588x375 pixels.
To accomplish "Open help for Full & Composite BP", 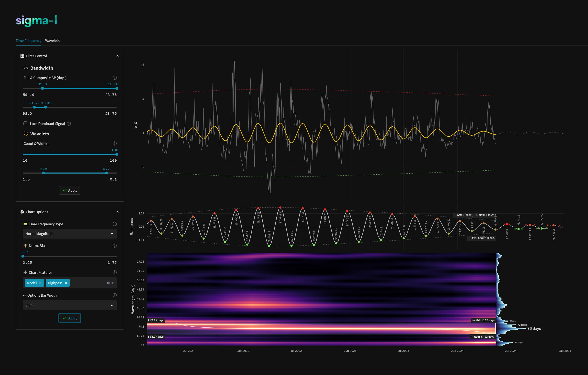I will click(115, 78).
